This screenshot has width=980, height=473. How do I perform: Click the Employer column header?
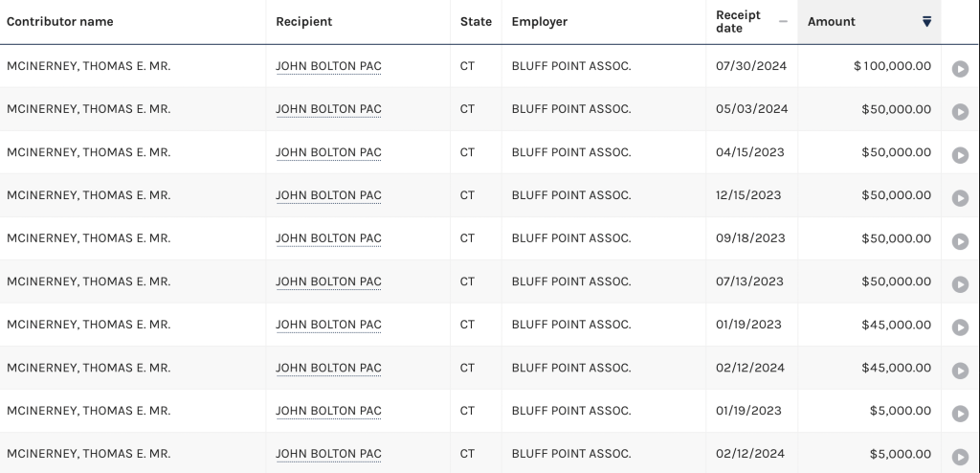(540, 22)
